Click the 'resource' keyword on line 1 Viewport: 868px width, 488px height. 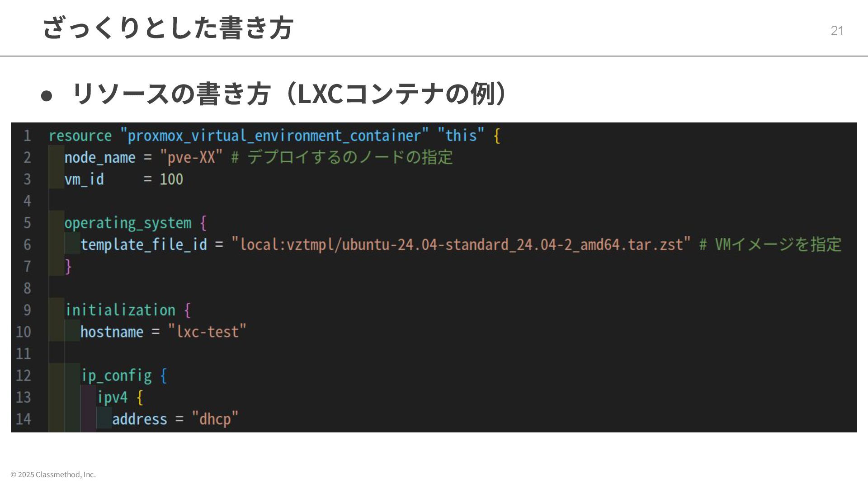80,136
